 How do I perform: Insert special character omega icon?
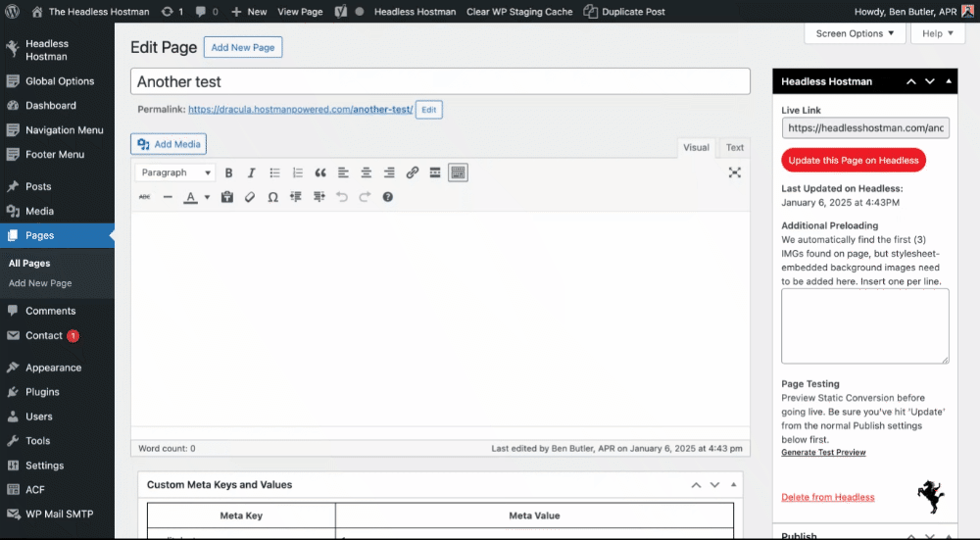(272, 197)
